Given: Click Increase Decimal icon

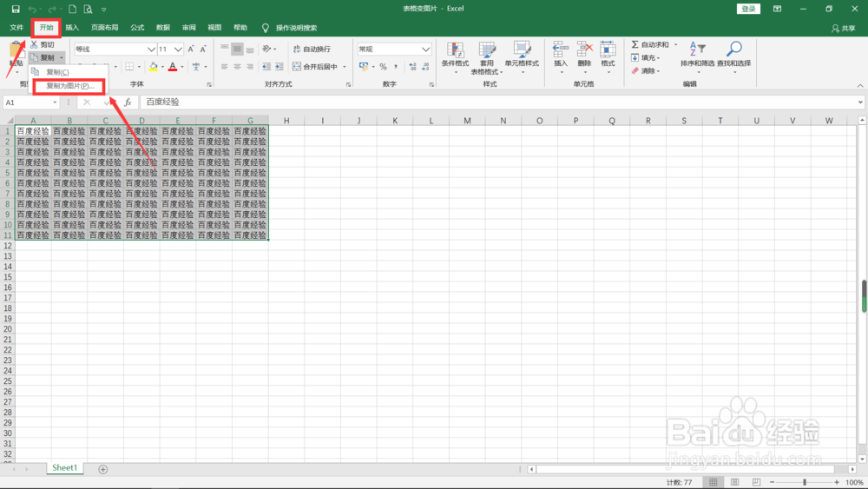Looking at the screenshot, I should pyautogui.click(x=412, y=67).
